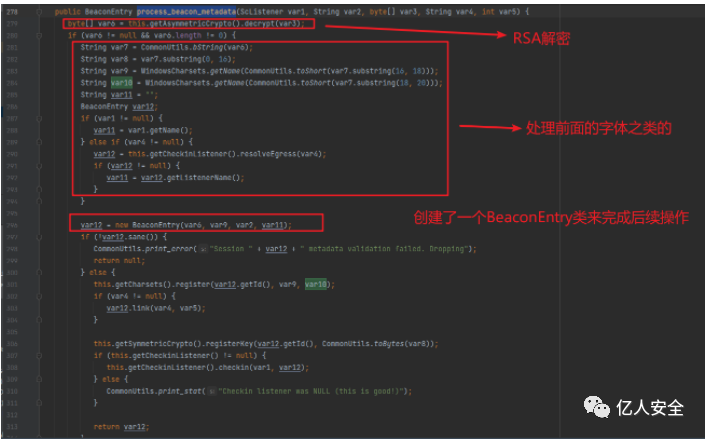707x439 pixels.
Task: Fold the getCheckinListener if block at line 307
Action: click(39, 356)
